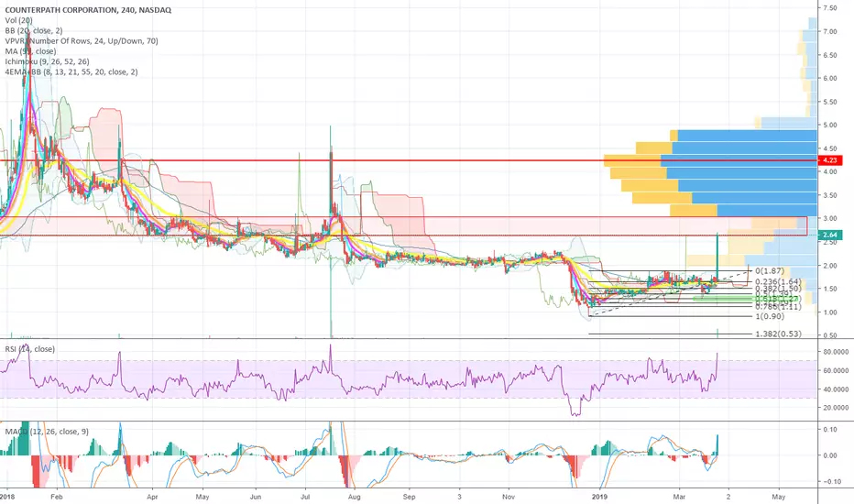This screenshot has width=854, height=504.
Task: Click the 1.382(0.53) Fibonacci level label
Action: tap(778, 334)
